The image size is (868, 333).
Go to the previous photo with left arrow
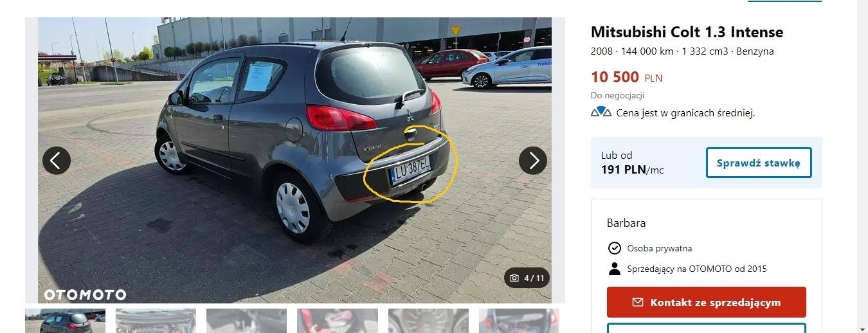57,161
